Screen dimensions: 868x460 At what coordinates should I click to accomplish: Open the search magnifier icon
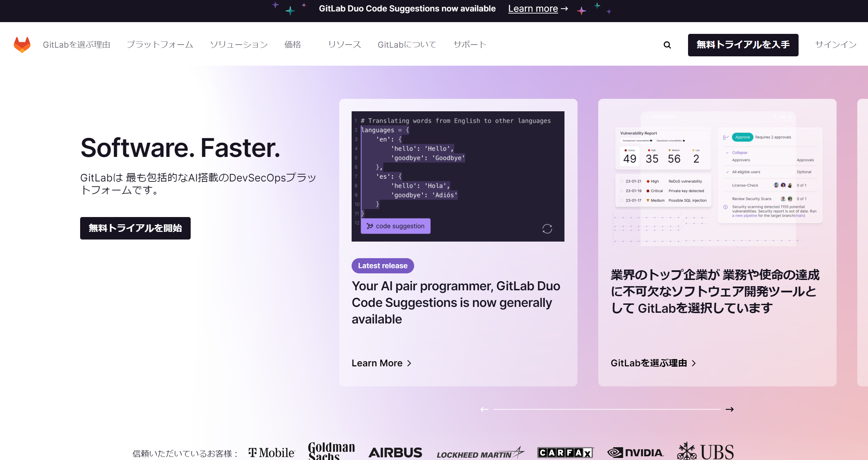[667, 45]
